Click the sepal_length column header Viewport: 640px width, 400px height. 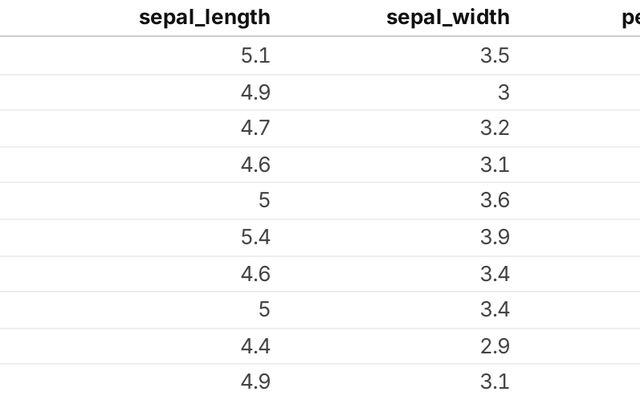click(x=204, y=17)
